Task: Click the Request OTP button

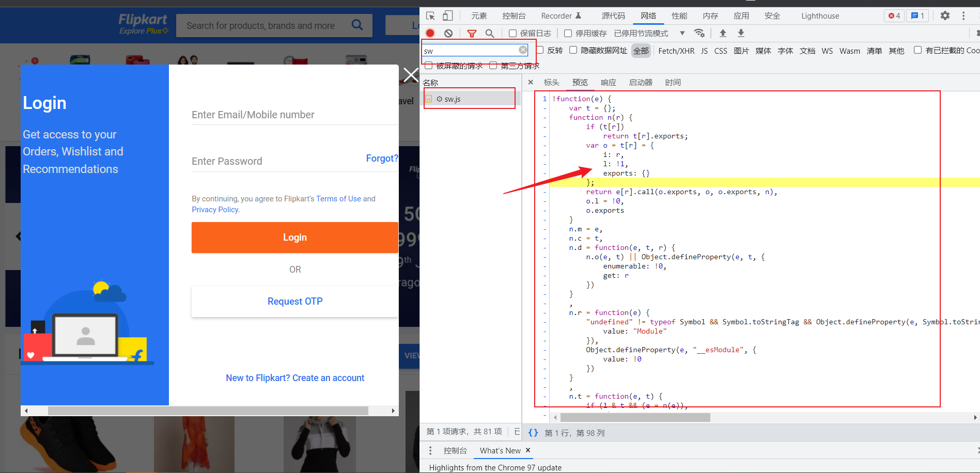Action: [295, 302]
